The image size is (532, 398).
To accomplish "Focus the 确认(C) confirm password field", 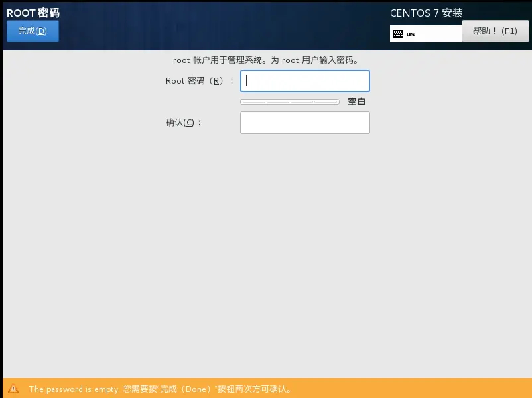I will tap(304, 123).
